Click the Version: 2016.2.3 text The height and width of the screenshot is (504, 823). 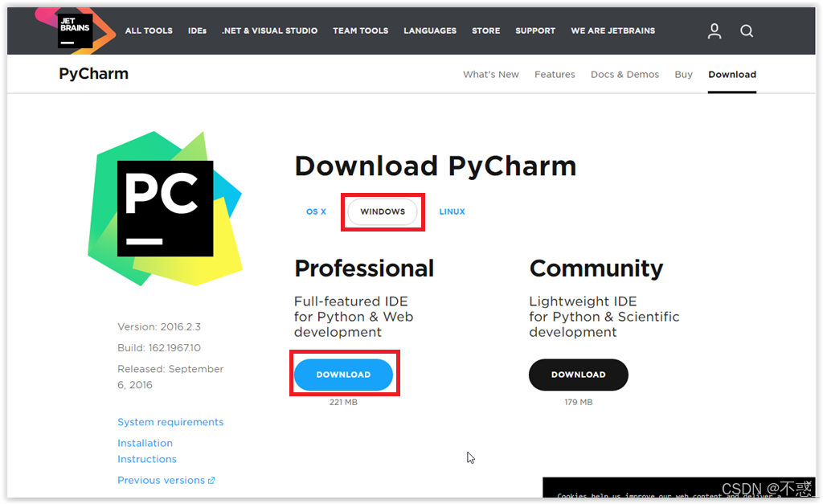pos(159,326)
